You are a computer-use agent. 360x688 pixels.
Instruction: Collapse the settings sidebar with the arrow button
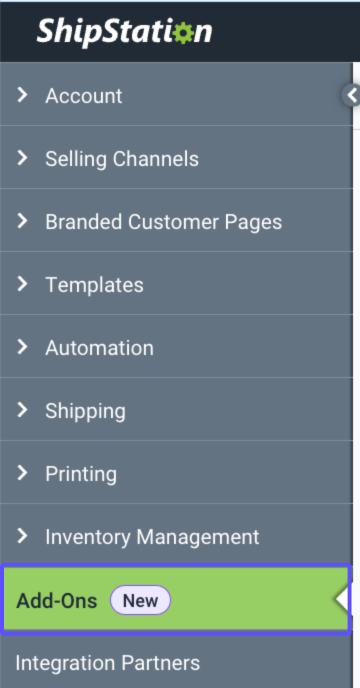tap(352, 95)
